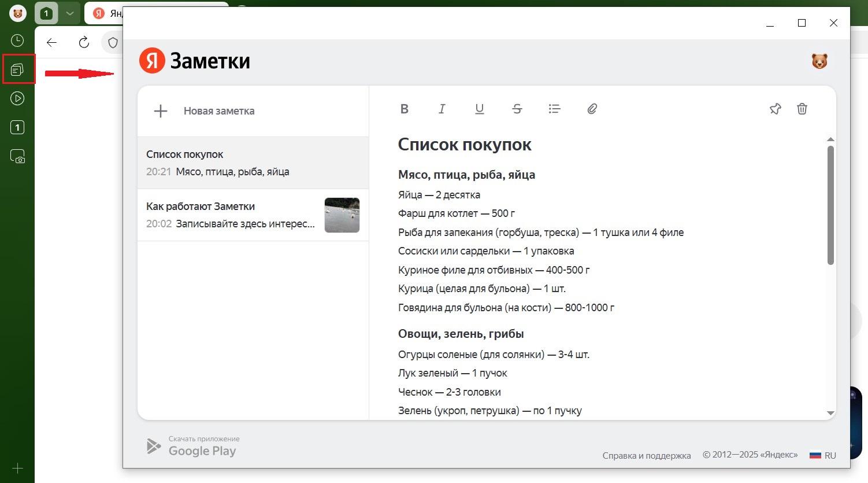
Task: Toggle bold formatting in the note toolbar
Action: [405, 109]
